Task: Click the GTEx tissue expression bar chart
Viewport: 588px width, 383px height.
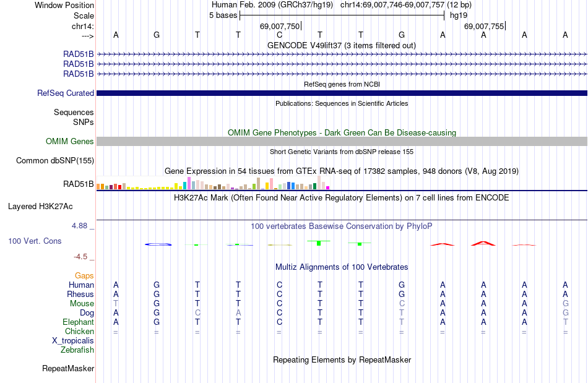Action: coord(213,183)
